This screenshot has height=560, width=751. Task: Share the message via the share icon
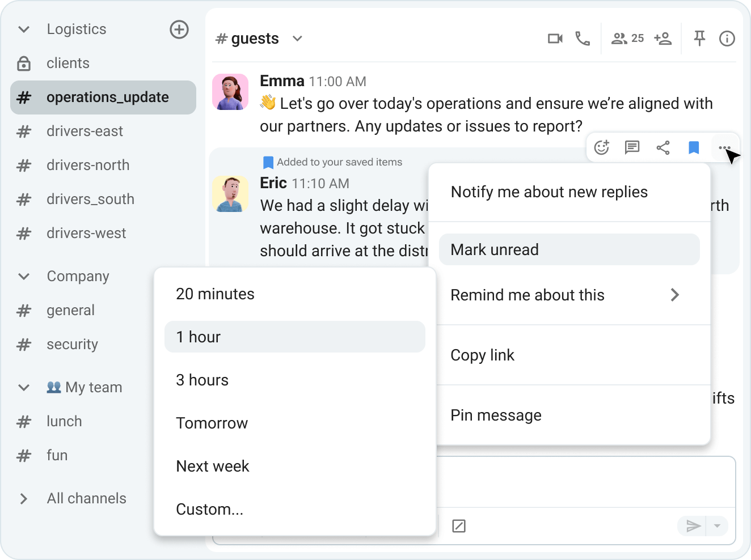tap(663, 147)
